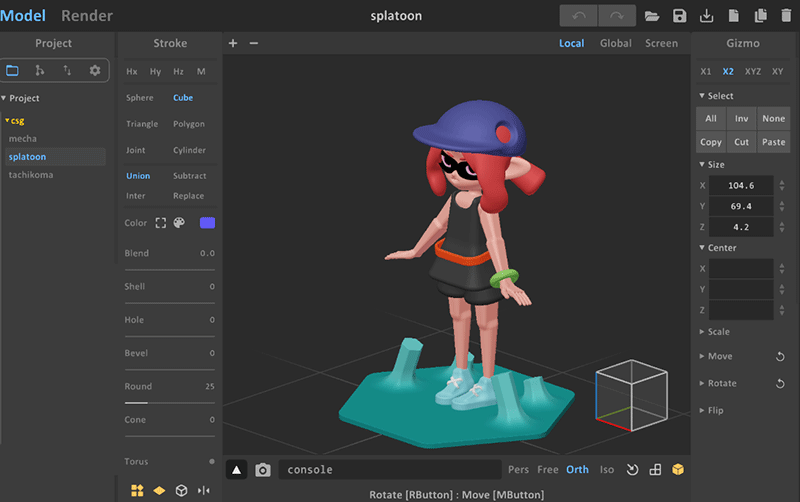Click the minus icon above the viewport
Image resolution: width=800 pixels, height=502 pixels.
pyautogui.click(x=254, y=43)
